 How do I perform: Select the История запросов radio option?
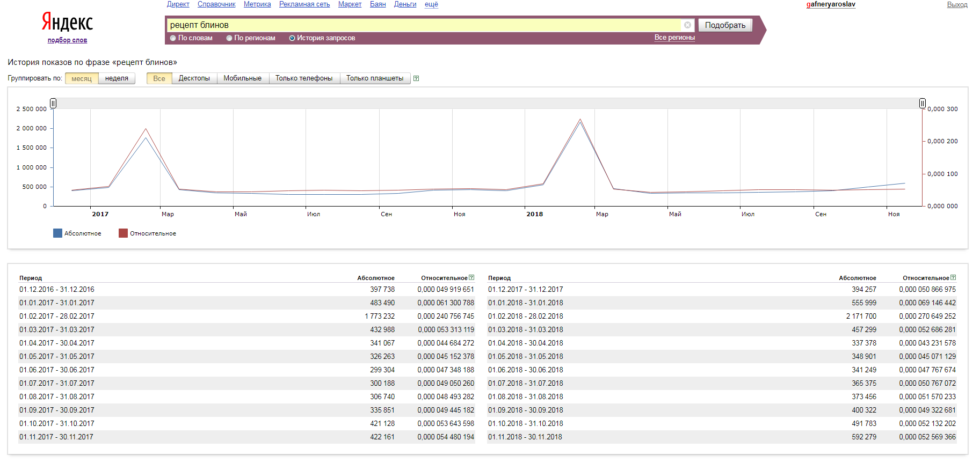point(292,38)
